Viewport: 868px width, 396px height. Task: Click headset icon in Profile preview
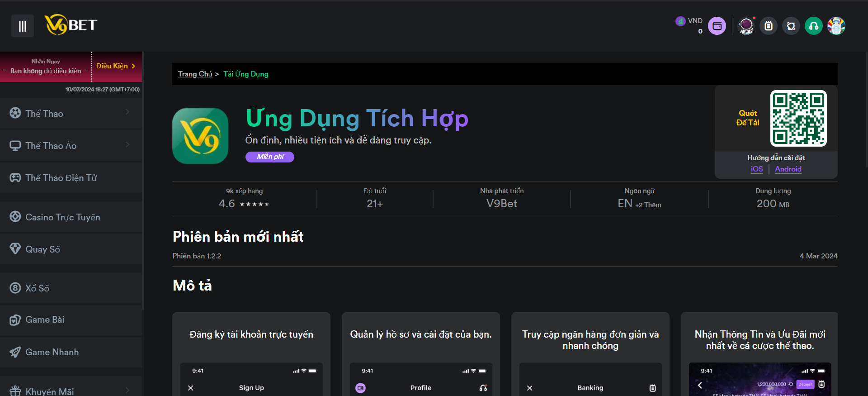click(483, 388)
